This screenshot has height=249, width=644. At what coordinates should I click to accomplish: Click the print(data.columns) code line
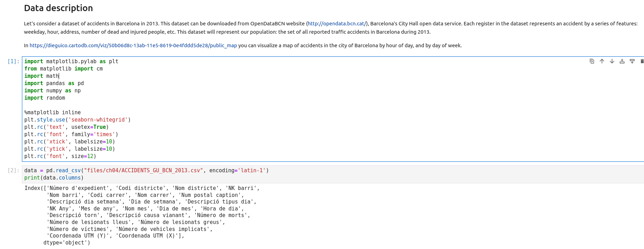tap(54, 178)
